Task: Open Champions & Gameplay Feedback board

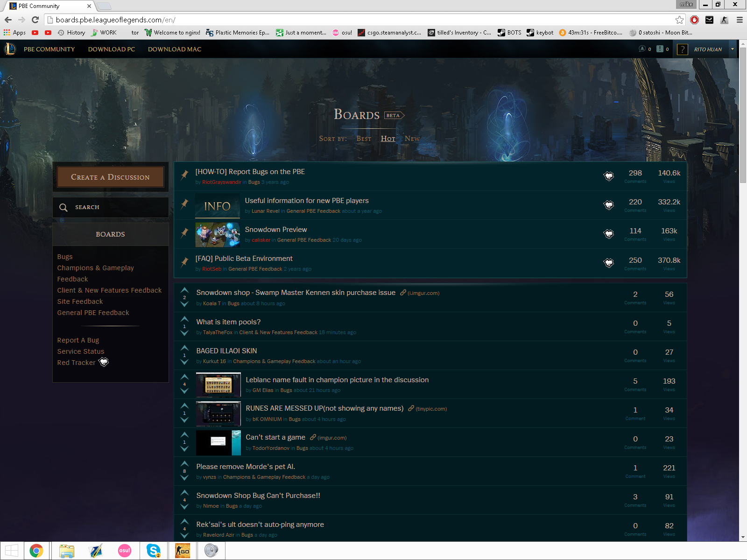Action: click(95, 273)
